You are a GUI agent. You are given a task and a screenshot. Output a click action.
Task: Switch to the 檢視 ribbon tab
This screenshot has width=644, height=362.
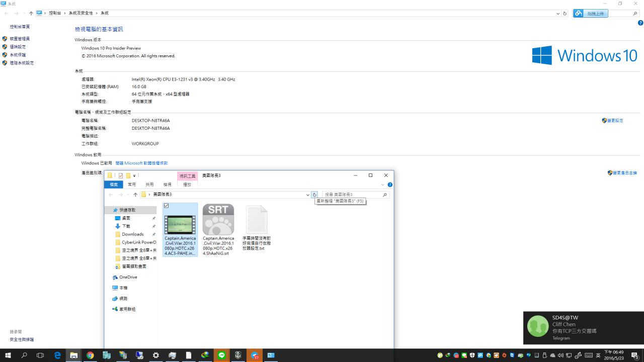(x=167, y=185)
